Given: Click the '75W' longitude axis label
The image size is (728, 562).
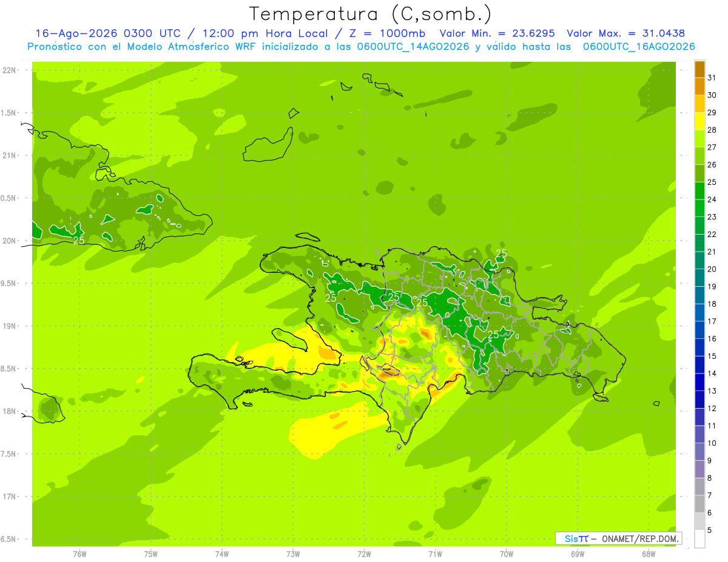Looking at the screenshot, I should pos(151,554).
